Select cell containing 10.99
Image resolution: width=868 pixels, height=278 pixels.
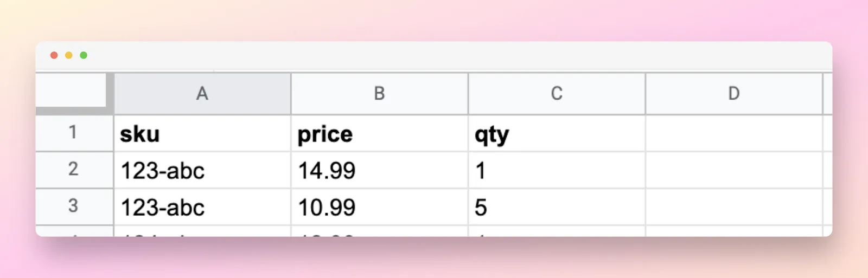tap(380, 207)
